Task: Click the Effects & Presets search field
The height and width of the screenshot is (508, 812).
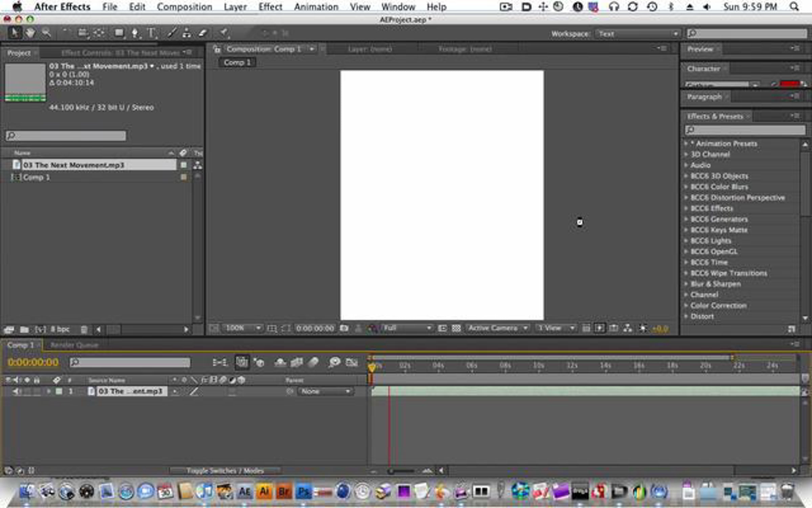Action: coord(745,130)
